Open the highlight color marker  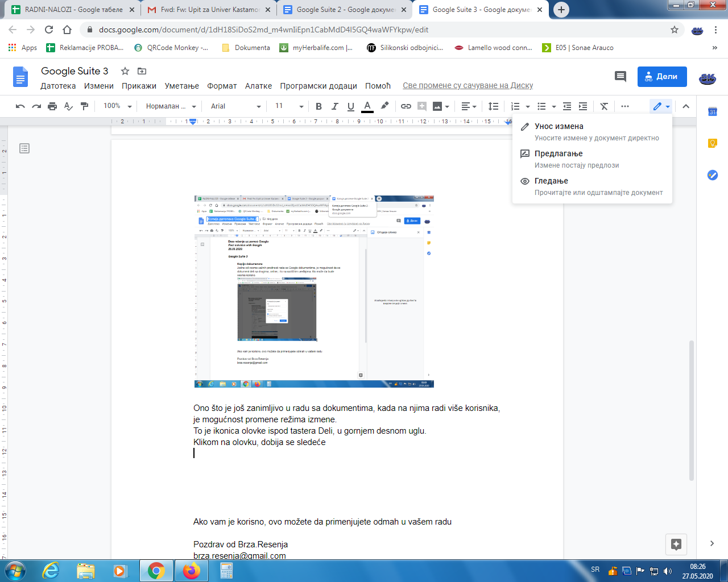pos(384,106)
